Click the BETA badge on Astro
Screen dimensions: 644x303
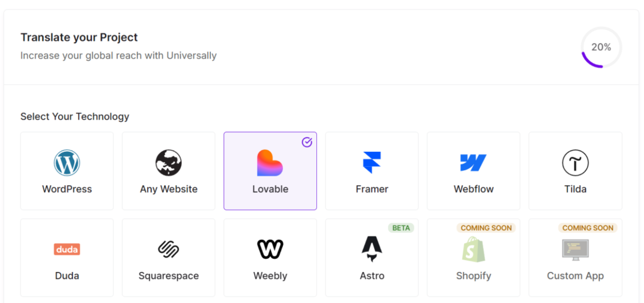coord(401,228)
